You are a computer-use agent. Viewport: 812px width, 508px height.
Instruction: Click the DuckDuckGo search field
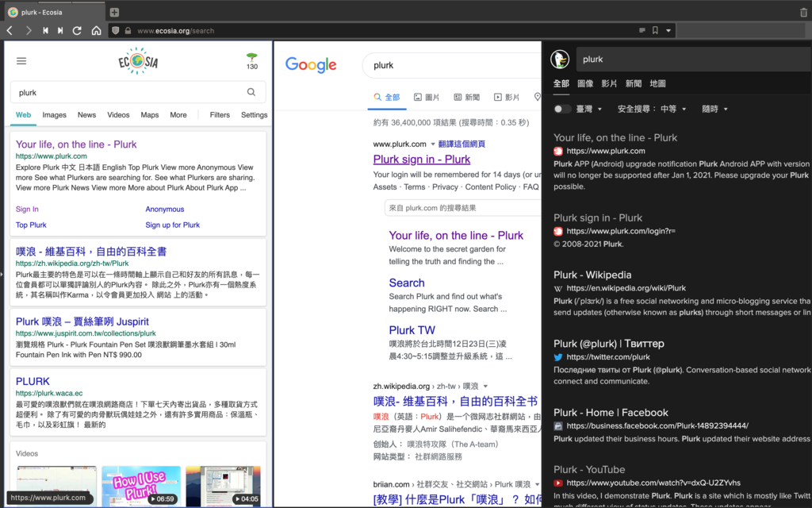pos(694,59)
